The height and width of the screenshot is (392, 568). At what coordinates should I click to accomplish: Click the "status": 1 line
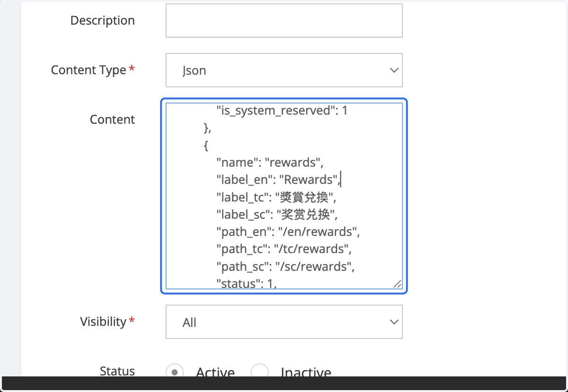[x=247, y=283]
